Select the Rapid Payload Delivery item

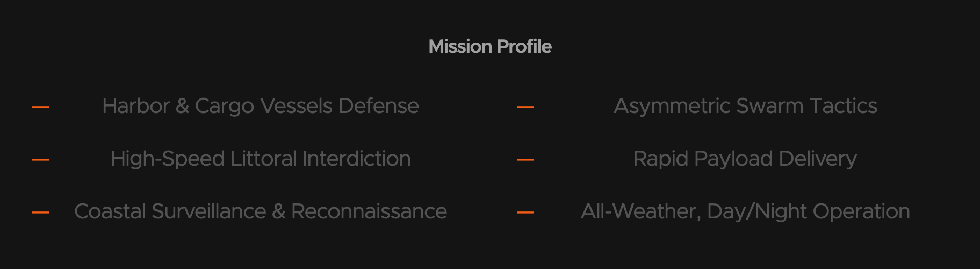745,159
